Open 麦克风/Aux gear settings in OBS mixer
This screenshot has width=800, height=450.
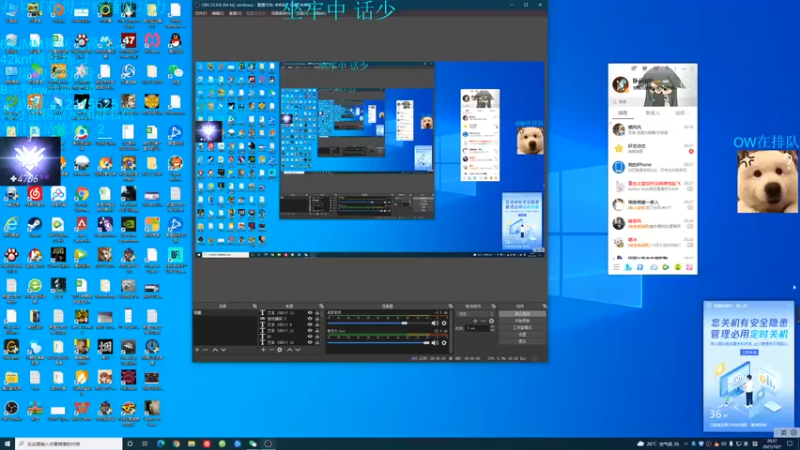444,343
